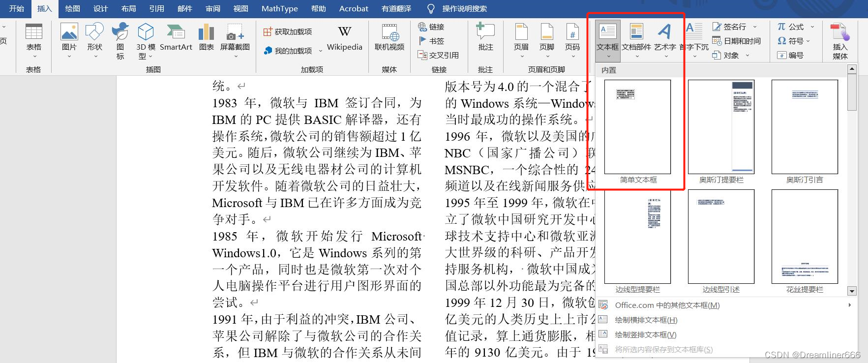The image size is (868, 363).
Task: Insert a 交叉引用 cross-reference
Action: tap(439, 55)
